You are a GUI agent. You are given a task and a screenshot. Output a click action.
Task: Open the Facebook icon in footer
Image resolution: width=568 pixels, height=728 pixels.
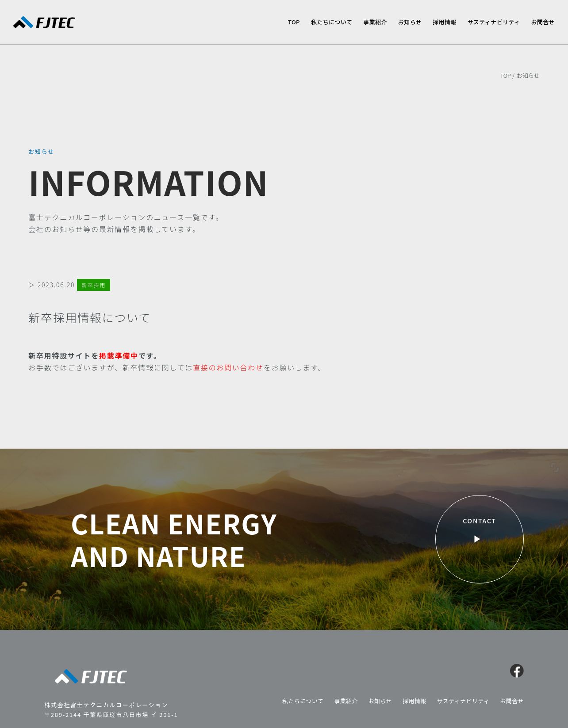pyautogui.click(x=517, y=671)
